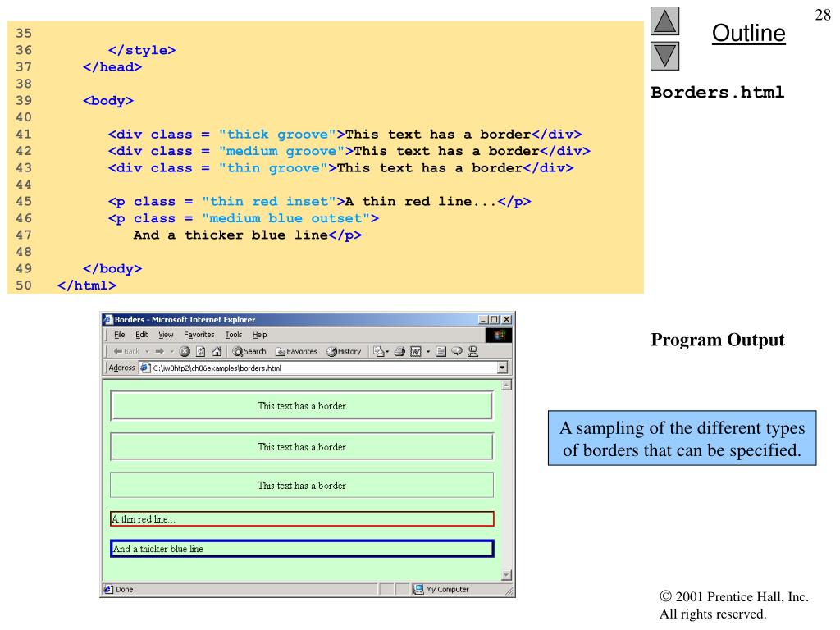Click the History toolbar button
Screen dimensions: 840x630
pos(343,351)
